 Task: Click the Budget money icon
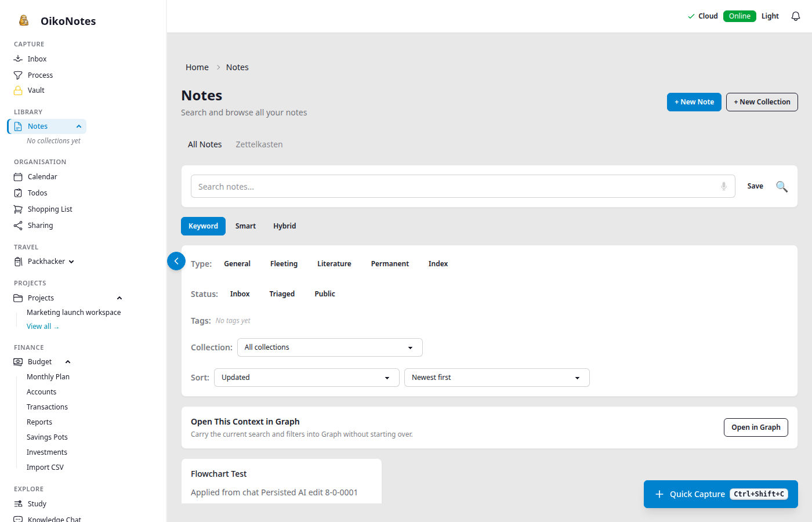pos(18,362)
